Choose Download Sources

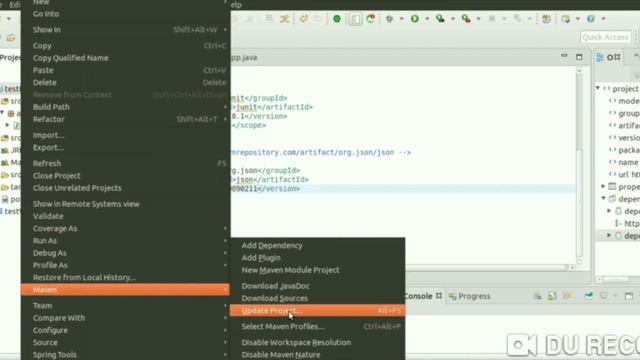pos(318,298)
